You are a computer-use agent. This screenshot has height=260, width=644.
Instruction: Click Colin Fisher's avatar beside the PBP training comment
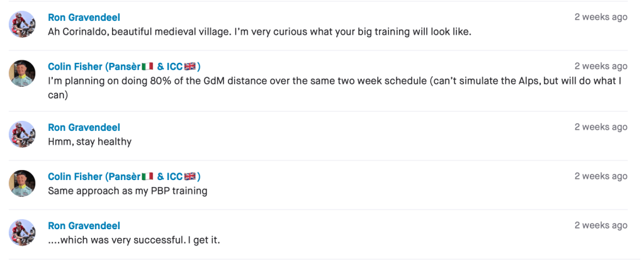[21, 183]
